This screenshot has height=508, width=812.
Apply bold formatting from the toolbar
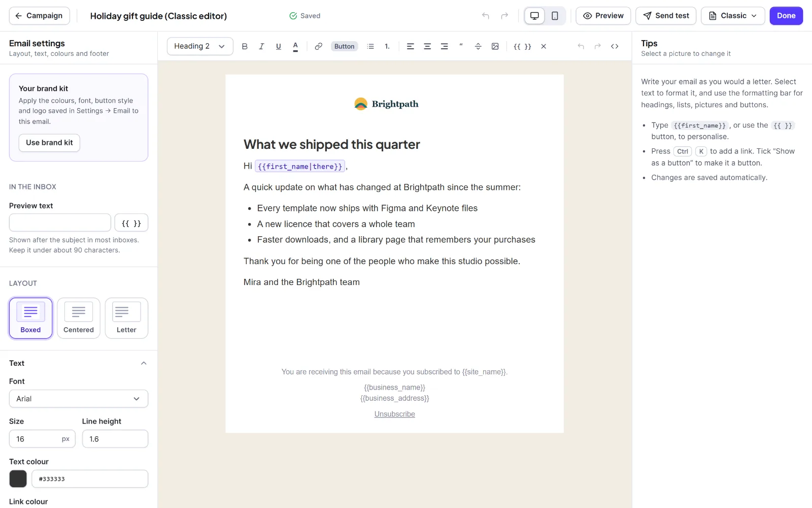pyautogui.click(x=245, y=46)
